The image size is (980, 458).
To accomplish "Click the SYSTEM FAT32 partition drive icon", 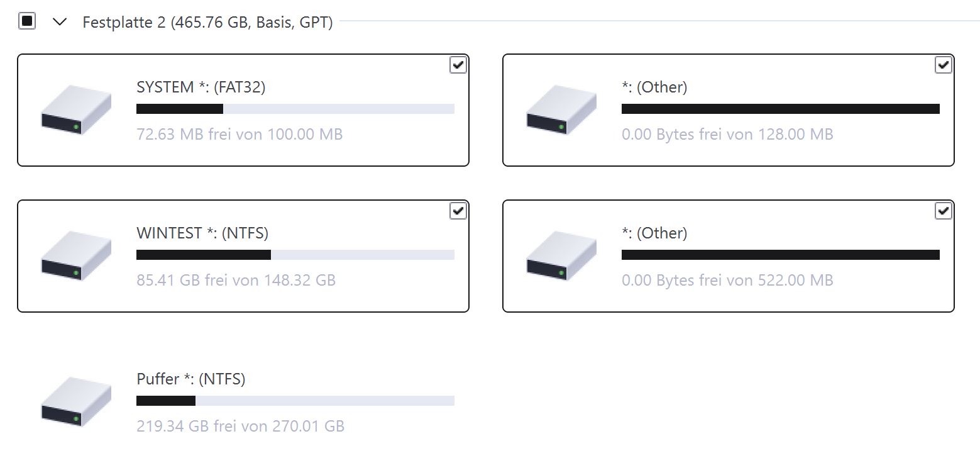I will [x=76, y=111].
